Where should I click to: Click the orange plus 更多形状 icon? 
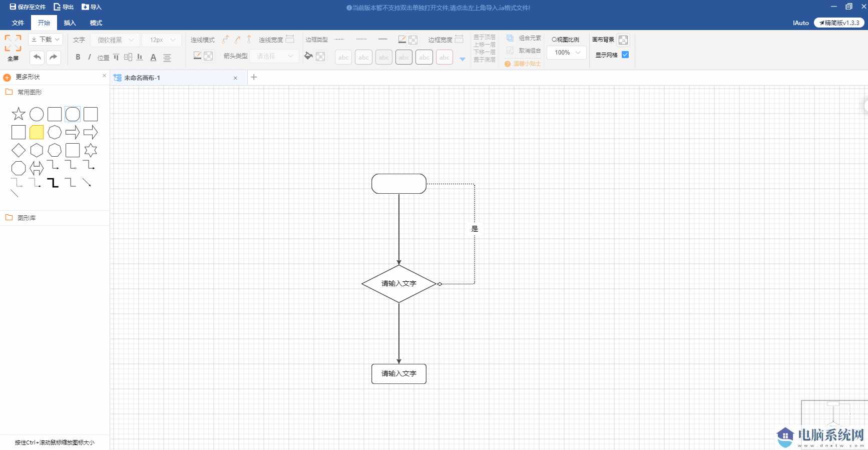pos(7,77)
